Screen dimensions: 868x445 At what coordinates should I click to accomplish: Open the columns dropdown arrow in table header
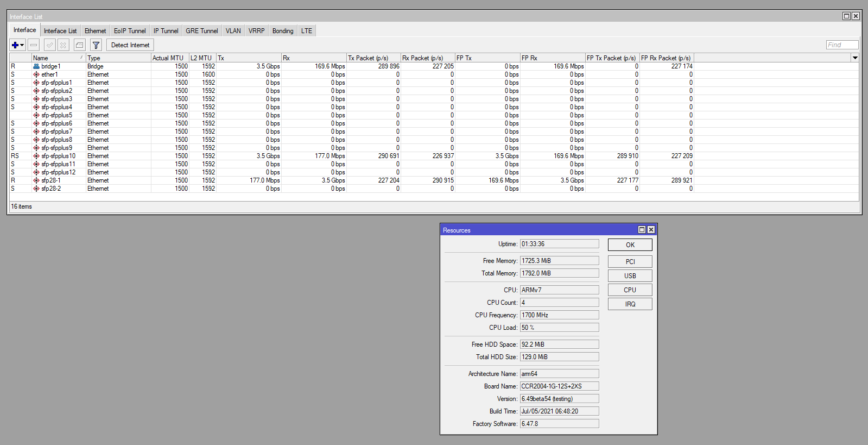click(x=855, y=58)
